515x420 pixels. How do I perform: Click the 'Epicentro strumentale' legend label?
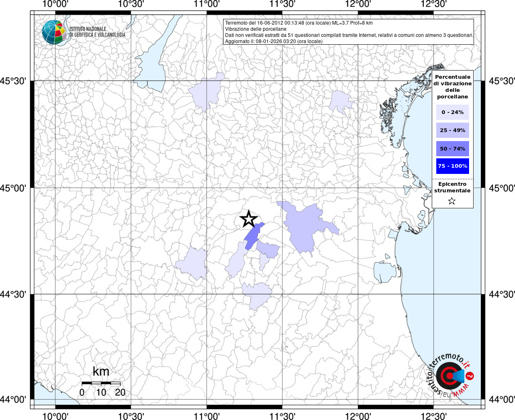click(x=453, y=187)
